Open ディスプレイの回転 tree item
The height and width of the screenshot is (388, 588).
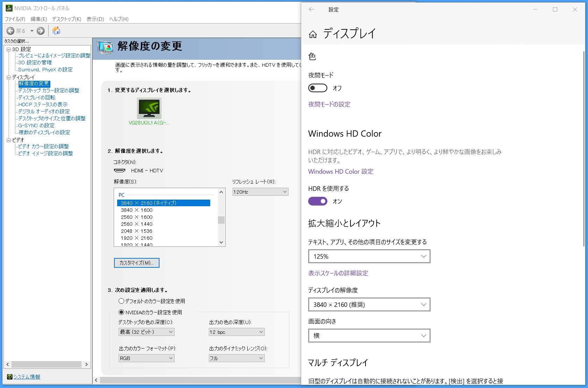tap(37, 98)
